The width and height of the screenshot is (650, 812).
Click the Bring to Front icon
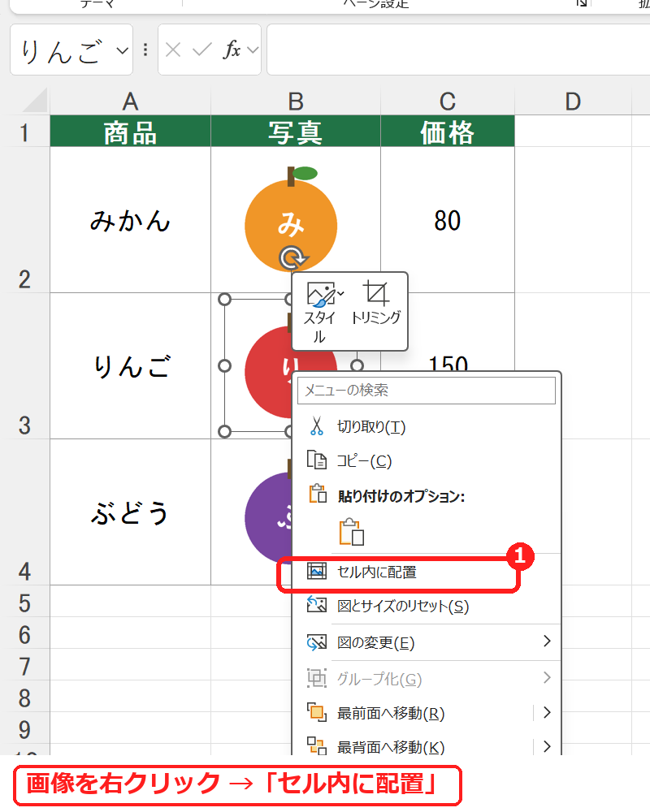click(x=317, y=713)
